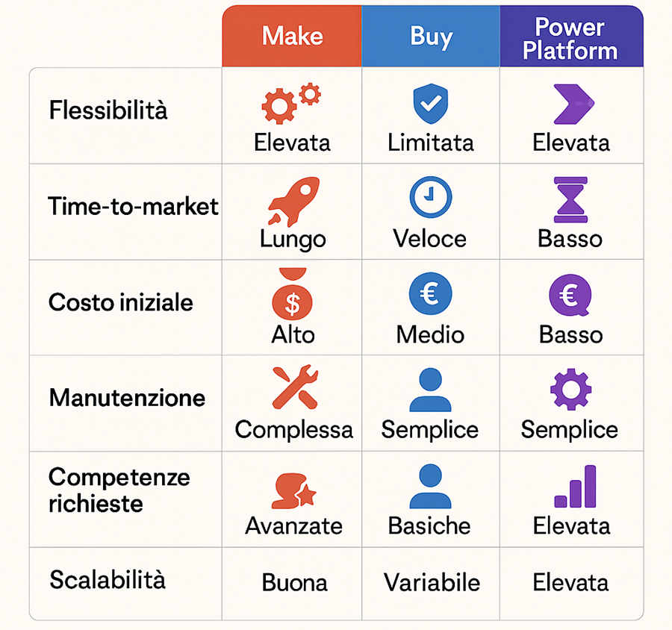Click the purple gear icon above Semplice
The height and width of the screenshot is (630, 672).
click(x=570, y=390)
